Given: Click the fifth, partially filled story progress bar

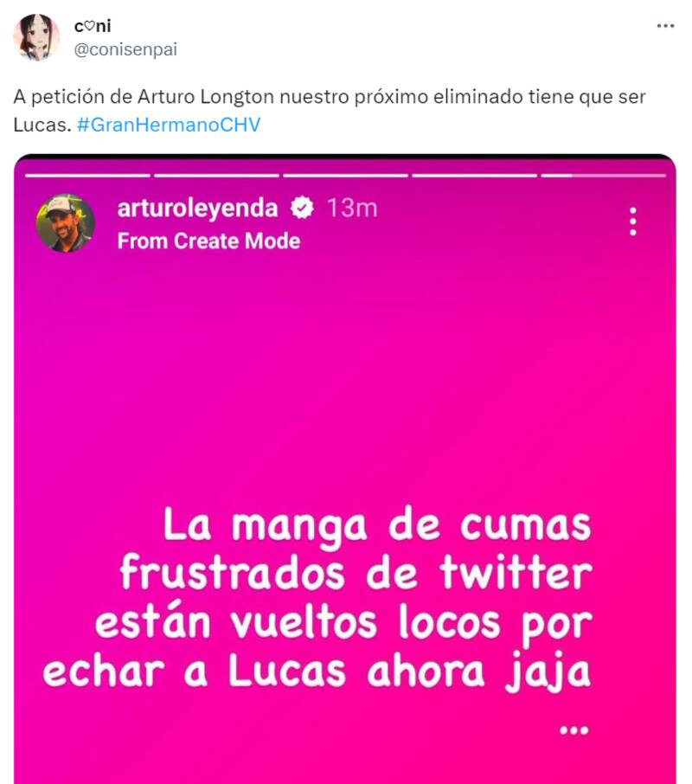Looking at the screenshot, I should click(603, 176).
